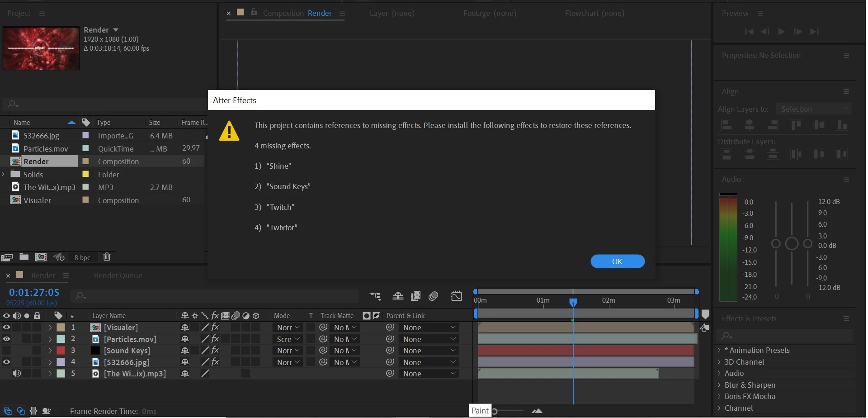Enable Motion Blur icon in timeline
Viewport: 868px width, 418px height.
[433, 296]
